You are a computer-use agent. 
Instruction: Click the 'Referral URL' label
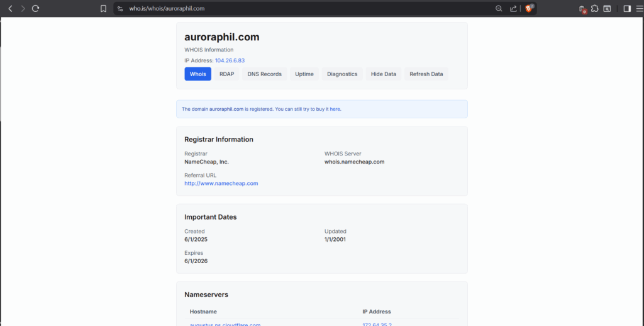(x=201, y=175)
